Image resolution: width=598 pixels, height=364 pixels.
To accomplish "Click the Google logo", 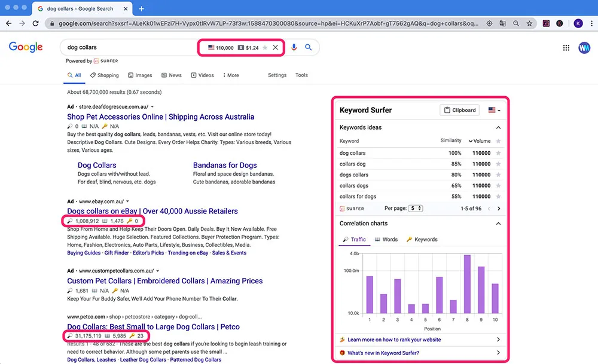I will pos(26,47).
